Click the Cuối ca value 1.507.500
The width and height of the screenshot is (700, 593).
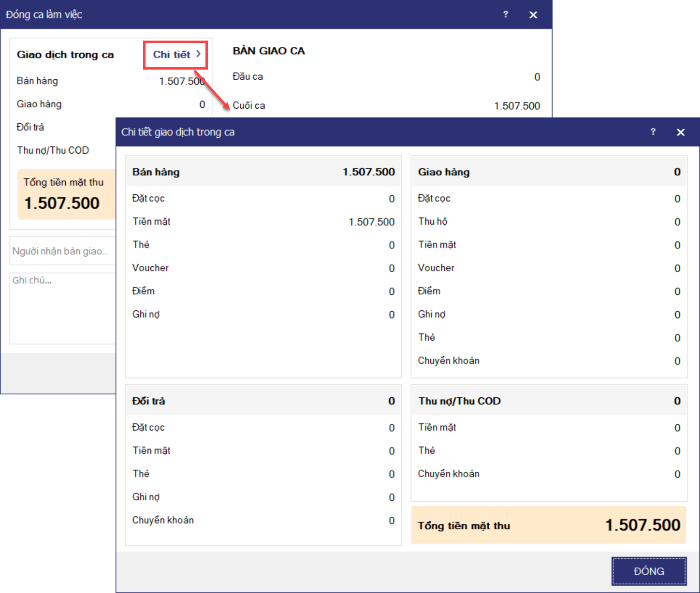517,106
